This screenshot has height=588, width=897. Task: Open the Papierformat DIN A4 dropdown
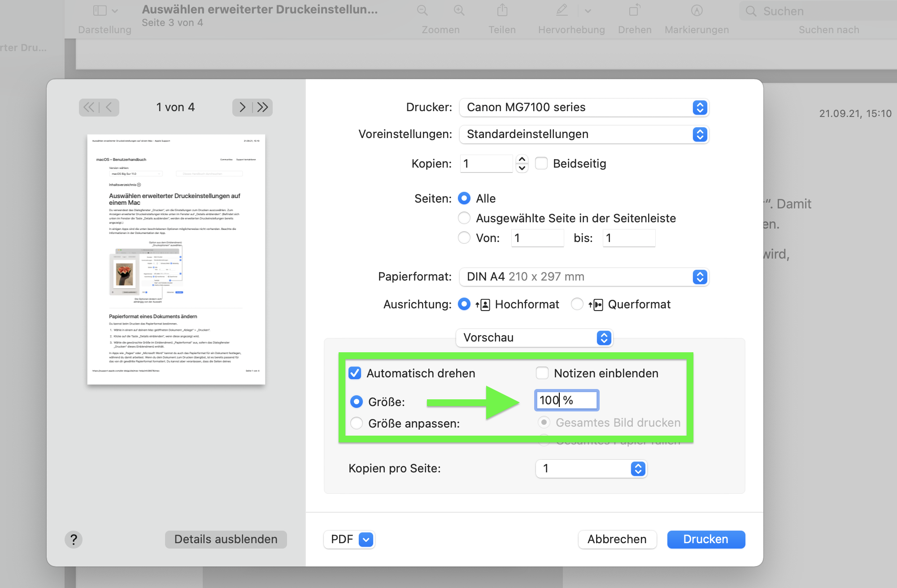coord(584,277)
